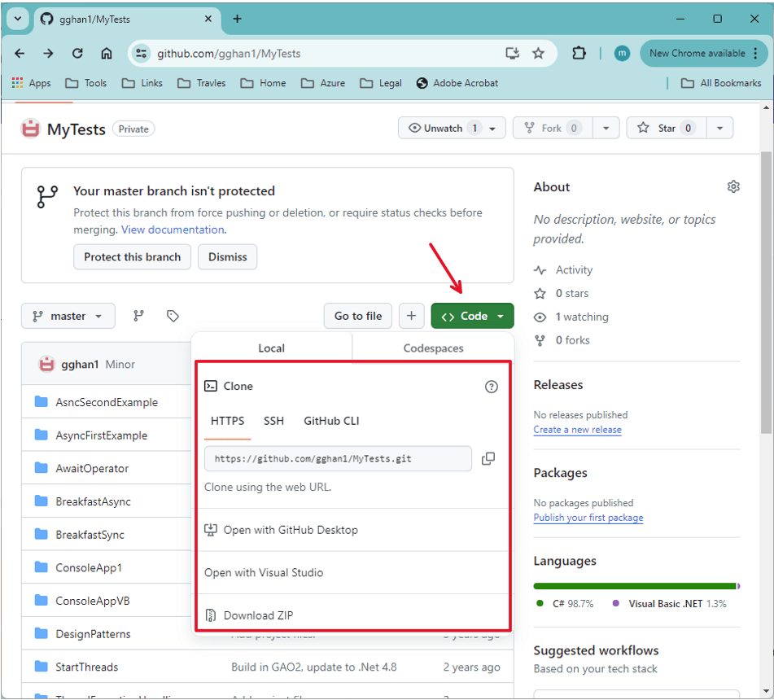Star the repository
The image size is (774, 700).
click(667, 129)
